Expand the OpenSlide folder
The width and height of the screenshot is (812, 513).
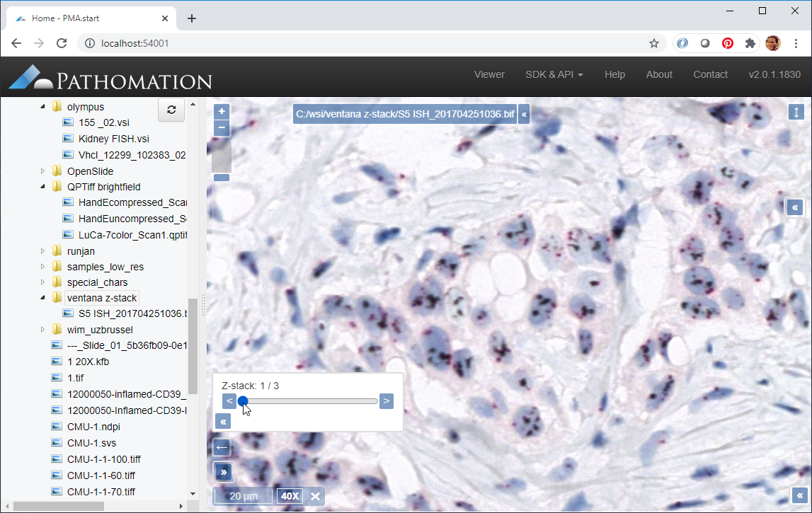[42, 171]
